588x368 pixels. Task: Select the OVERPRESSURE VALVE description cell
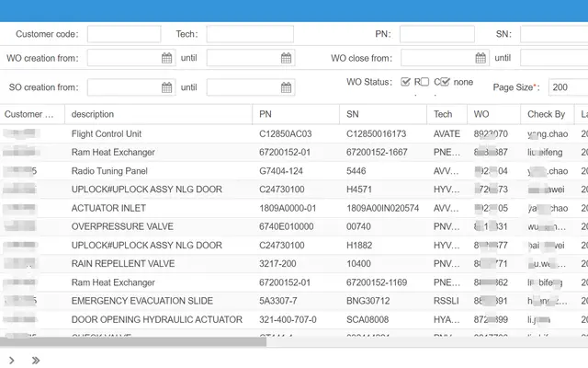click(159, 227)
